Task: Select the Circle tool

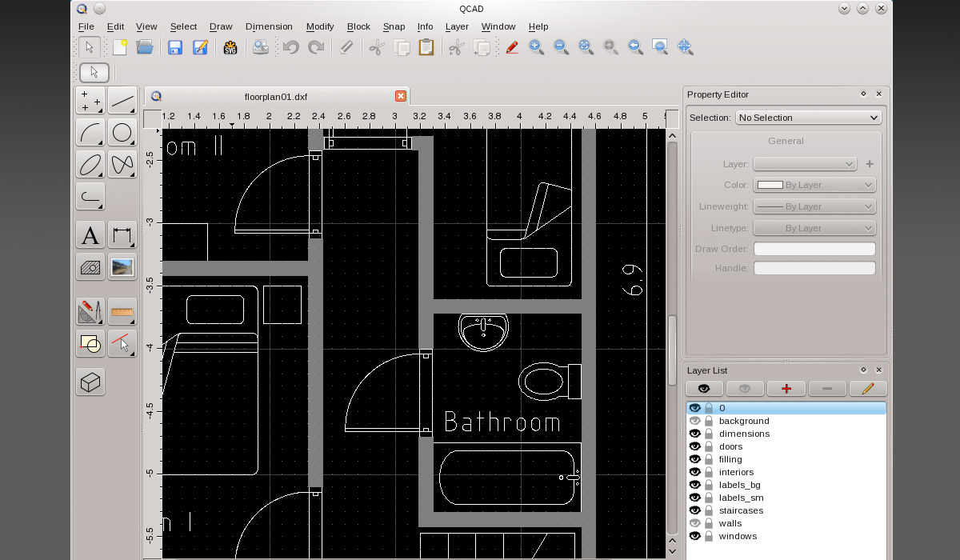Action: click(122, 133)
